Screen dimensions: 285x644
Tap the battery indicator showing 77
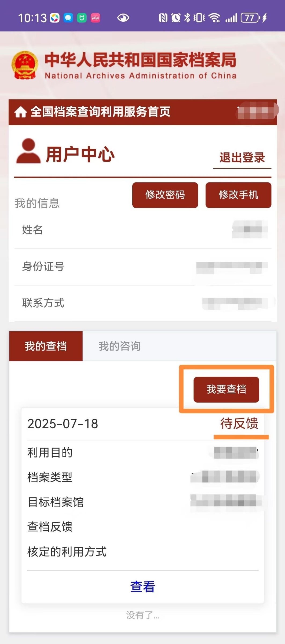coord(250,18)
